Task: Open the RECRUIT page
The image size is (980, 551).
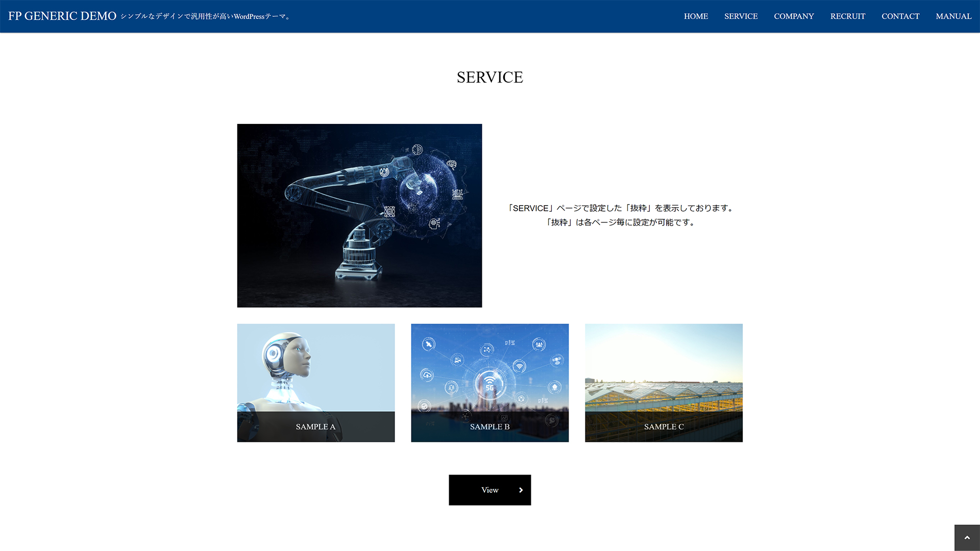Action: (847, 16)
